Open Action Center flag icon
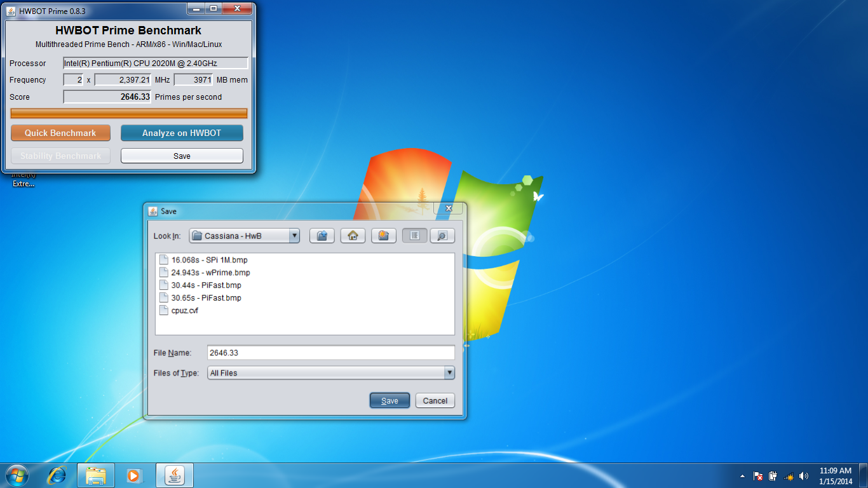The image size is (868, 488). pos(758,476)
